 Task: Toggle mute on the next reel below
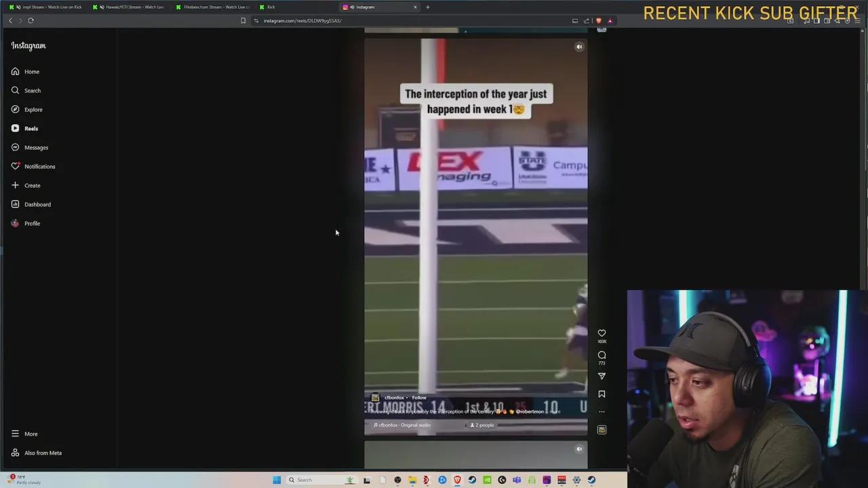click(579, 449)
